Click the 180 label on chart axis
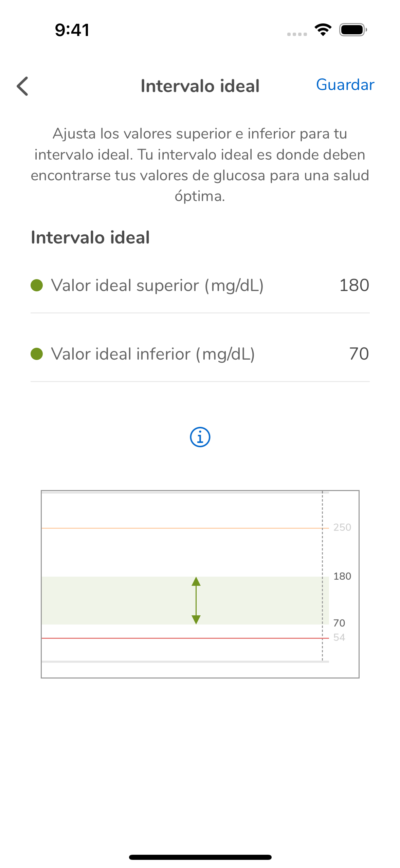 coord(342,576)
